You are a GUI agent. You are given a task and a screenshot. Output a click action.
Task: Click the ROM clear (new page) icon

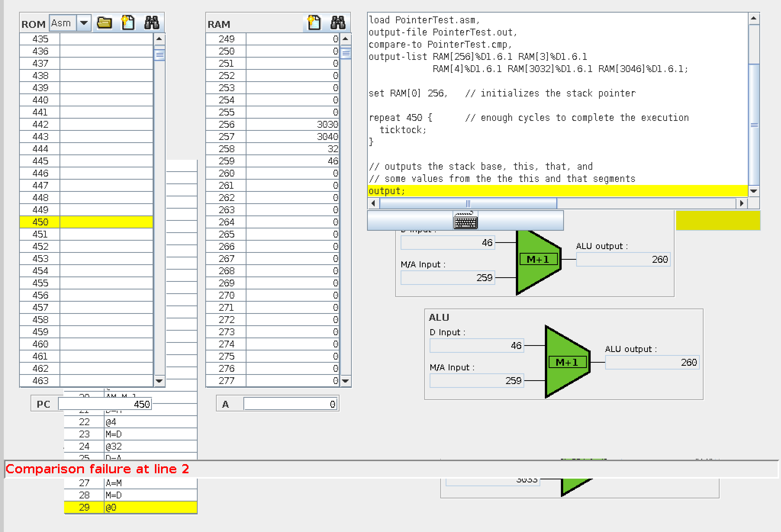pyautogui.click(x=128, y=23)
